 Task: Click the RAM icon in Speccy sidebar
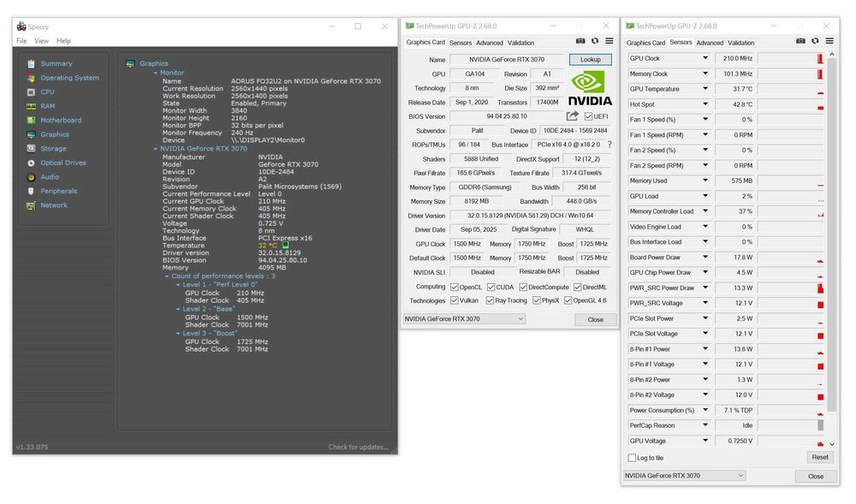31,106
